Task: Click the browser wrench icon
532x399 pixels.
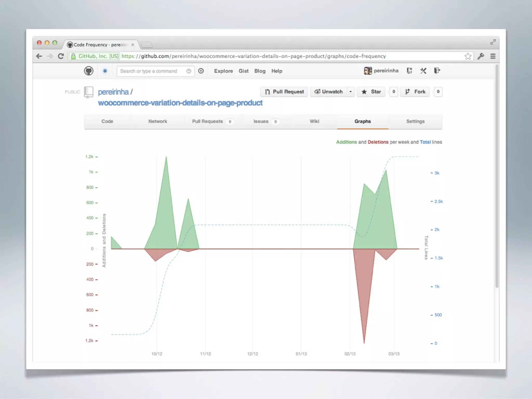Action: (x=481, y=56)
